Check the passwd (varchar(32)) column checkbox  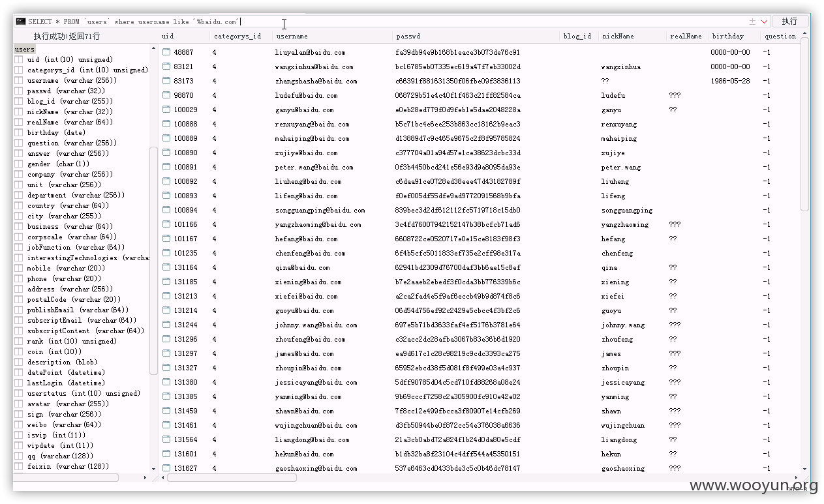(19, 91)
